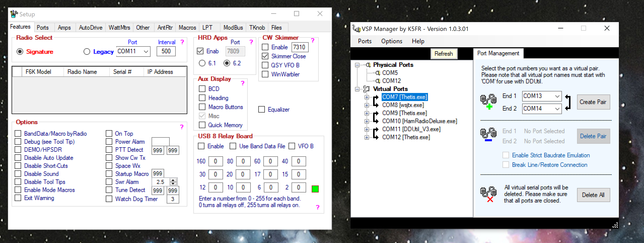Choose HRD version 6.1 radio button
The width and height of the screenshot is (644, 243).
point(202,63)
